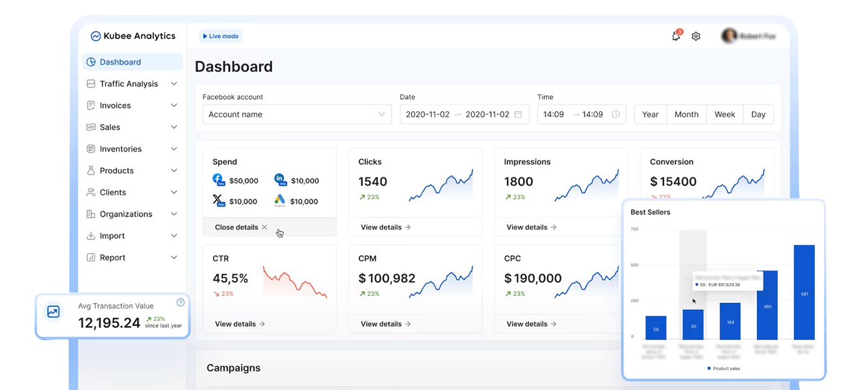Click the Clients people icon

91,193
